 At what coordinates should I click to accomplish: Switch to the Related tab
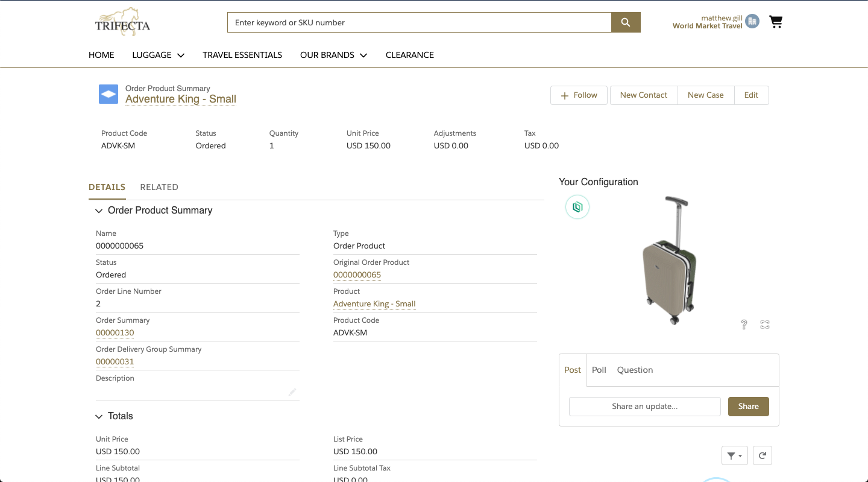(159, 187)
